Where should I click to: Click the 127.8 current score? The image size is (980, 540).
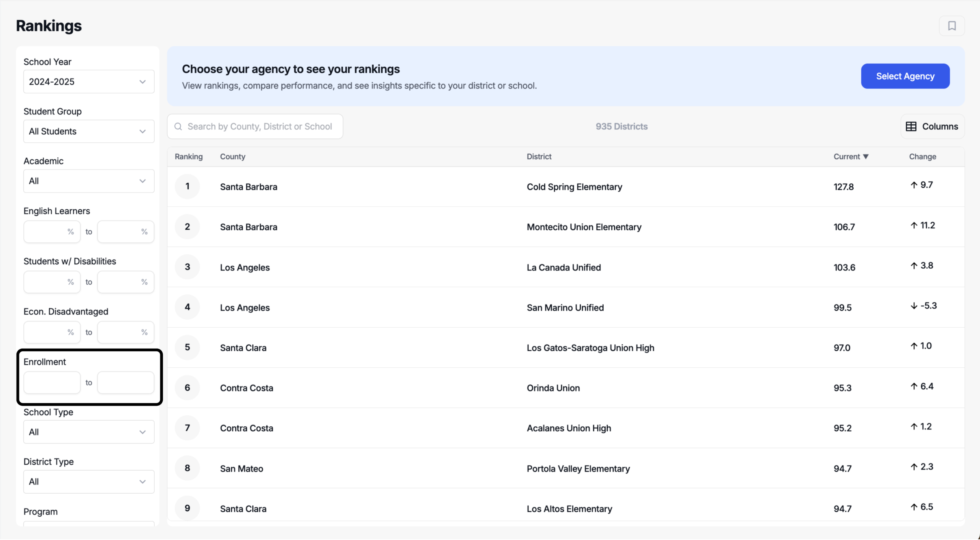(x=844, y=187)
